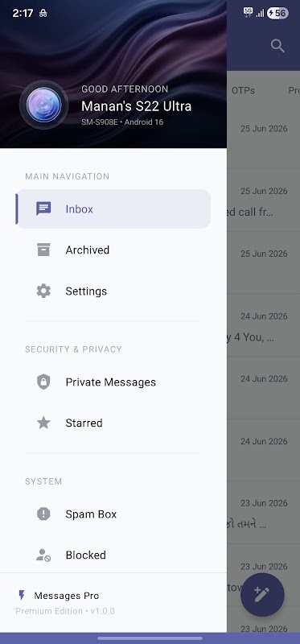The width and height of the screenshot is (300, 644).
Task: Tap the Archived box icon
Action: point(43,250)
